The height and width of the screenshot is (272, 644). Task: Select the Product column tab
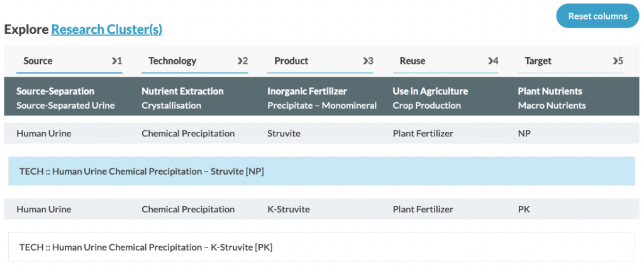(320, 61)
